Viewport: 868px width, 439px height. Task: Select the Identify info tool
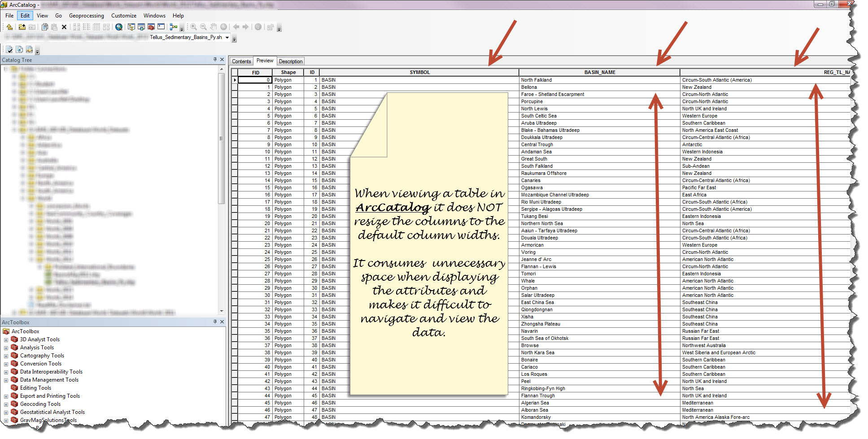[258, 27]
